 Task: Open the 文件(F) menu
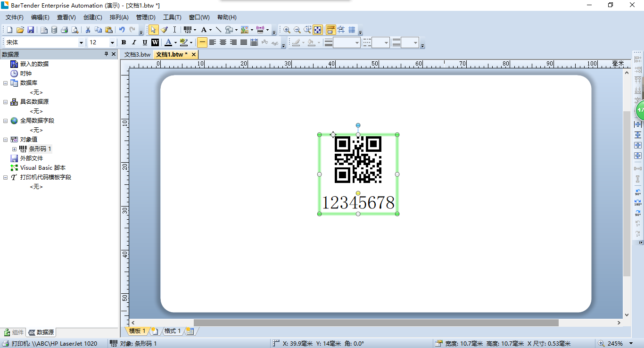pos(14,17)
